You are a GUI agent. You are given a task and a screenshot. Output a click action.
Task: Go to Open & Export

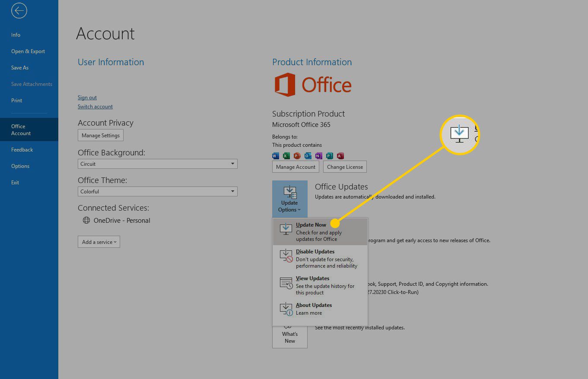[x=29, y=51]
